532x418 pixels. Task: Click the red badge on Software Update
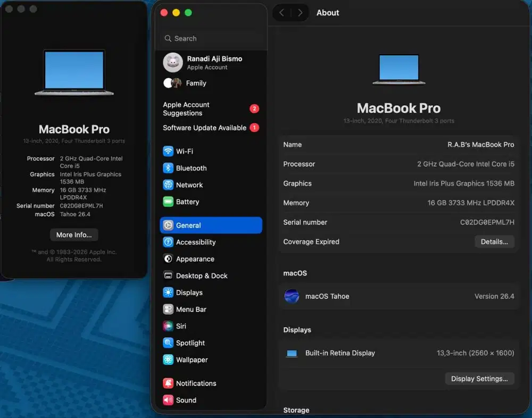(x=254, y=128)
